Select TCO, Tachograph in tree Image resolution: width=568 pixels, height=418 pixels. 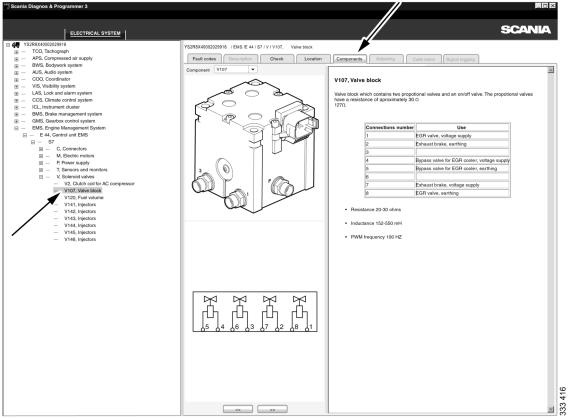tap(50, 51)
